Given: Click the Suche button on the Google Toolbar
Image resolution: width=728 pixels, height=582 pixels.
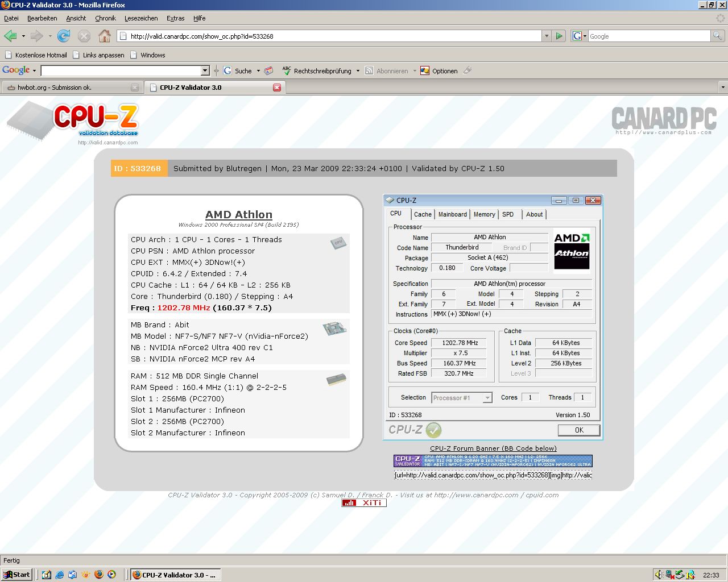Looking at the screenshot, I should (238, 71).
